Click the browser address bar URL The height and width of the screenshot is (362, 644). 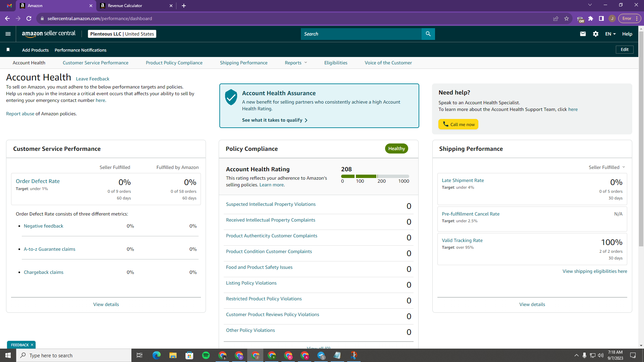click(x=100, y=18)
